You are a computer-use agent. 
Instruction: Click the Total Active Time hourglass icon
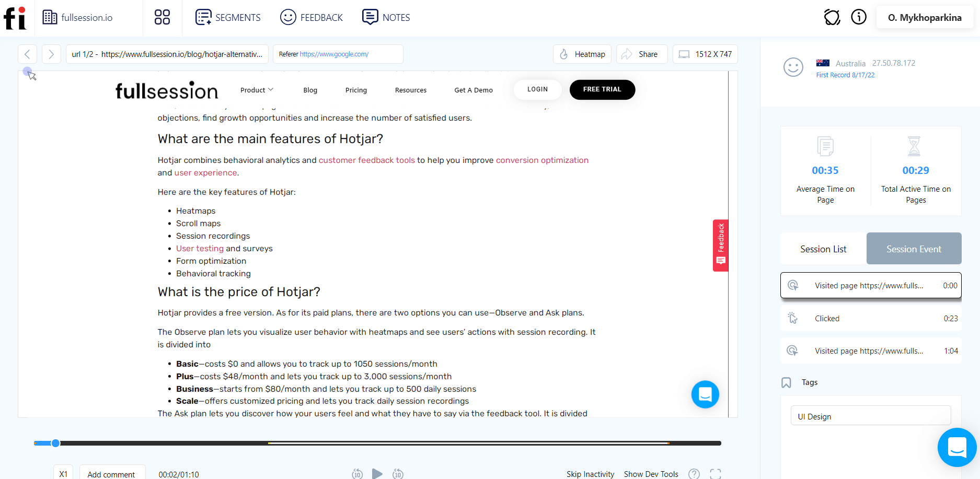[914, 146]
